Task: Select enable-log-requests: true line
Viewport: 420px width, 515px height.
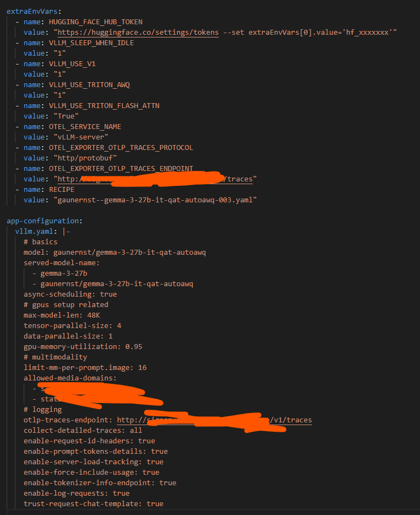Action: [x=77, y=493]
